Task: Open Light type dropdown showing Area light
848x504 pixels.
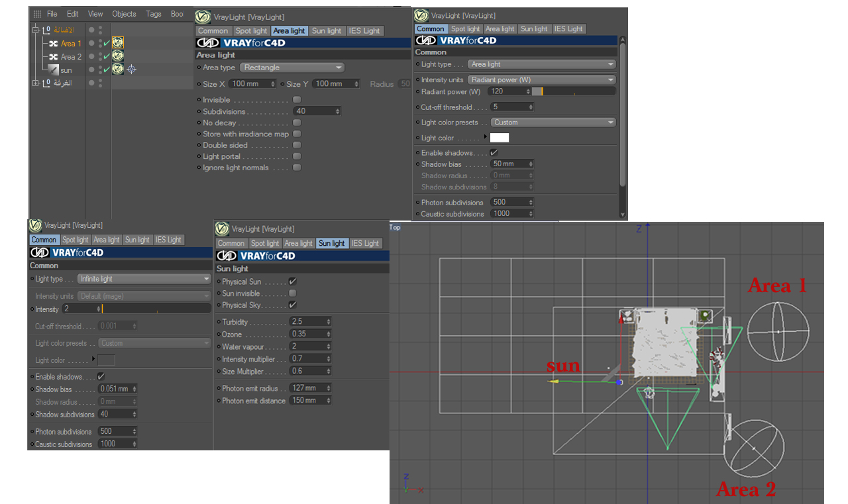Action: point(542,64)
